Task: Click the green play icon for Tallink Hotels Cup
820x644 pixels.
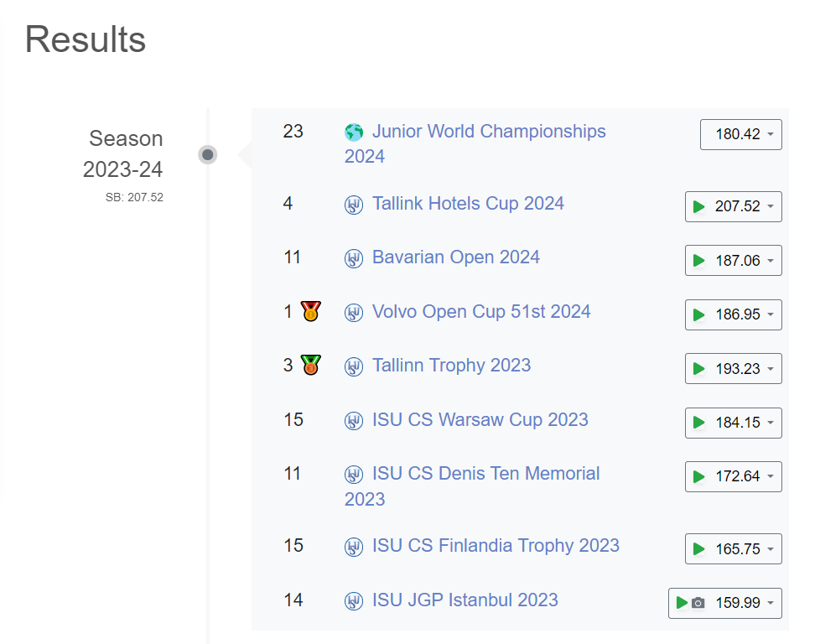Action: (698, 206)
